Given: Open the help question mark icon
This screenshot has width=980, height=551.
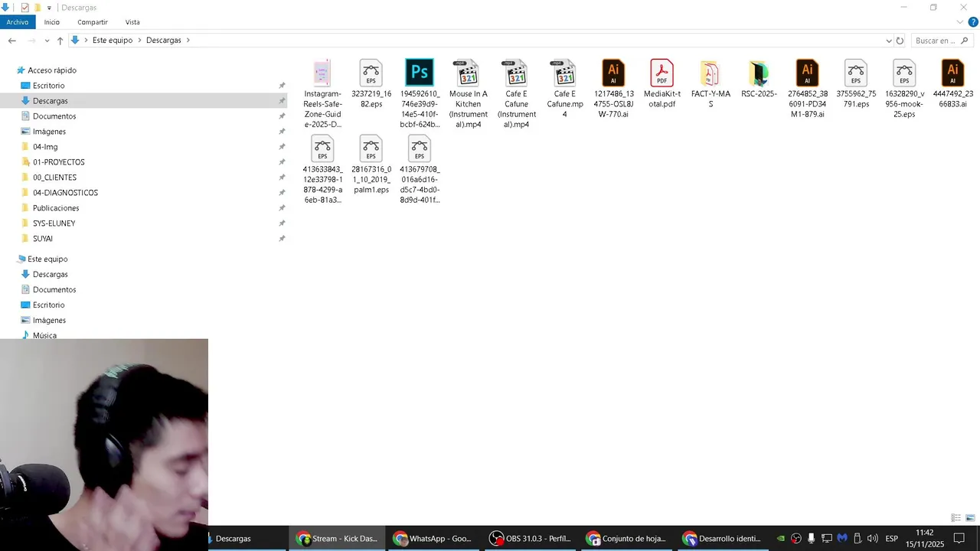Looking at the screenshot, I should coord(973,22).
